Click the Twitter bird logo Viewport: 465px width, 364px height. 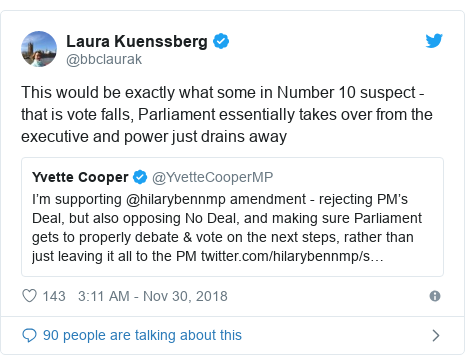[x=434, y=41]
